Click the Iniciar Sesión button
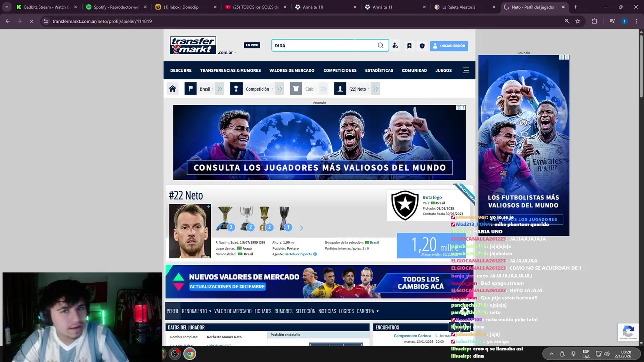 (449, 46)
